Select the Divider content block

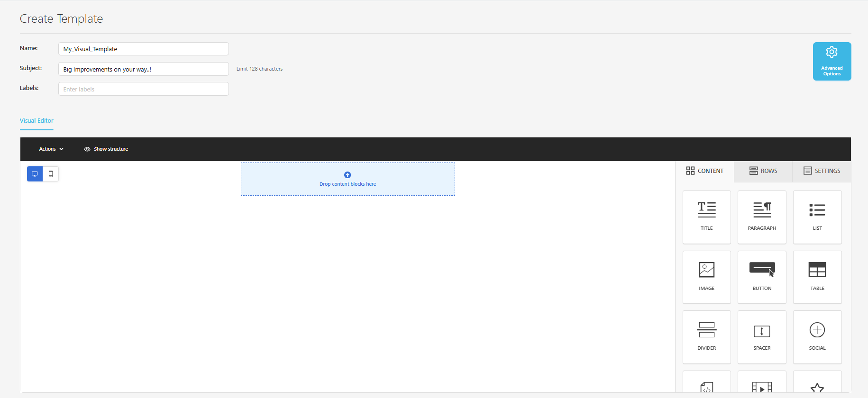click(x=706, y=337)
